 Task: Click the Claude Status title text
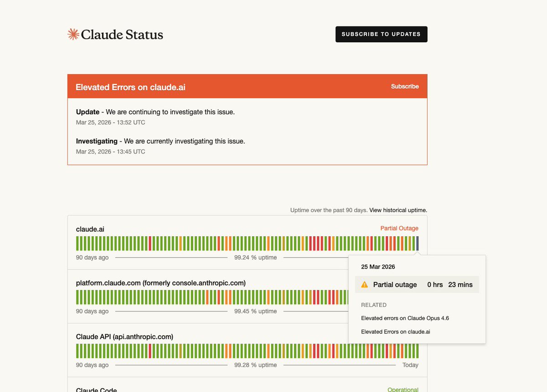(x=122, y=35)
